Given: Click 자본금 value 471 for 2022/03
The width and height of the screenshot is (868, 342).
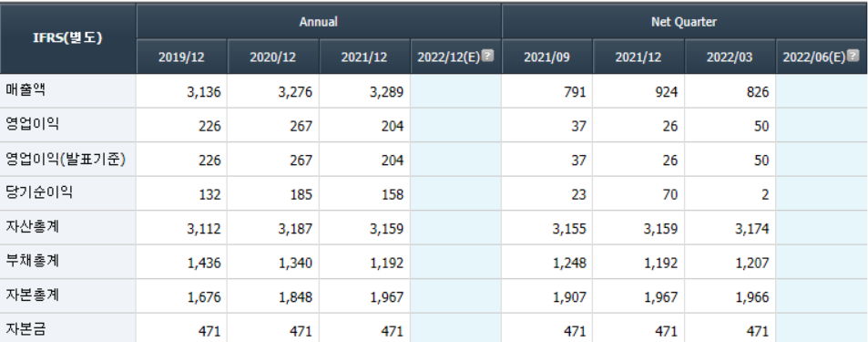Looking at the screenshot, I should pyautogui.click(x=757, y=332).
